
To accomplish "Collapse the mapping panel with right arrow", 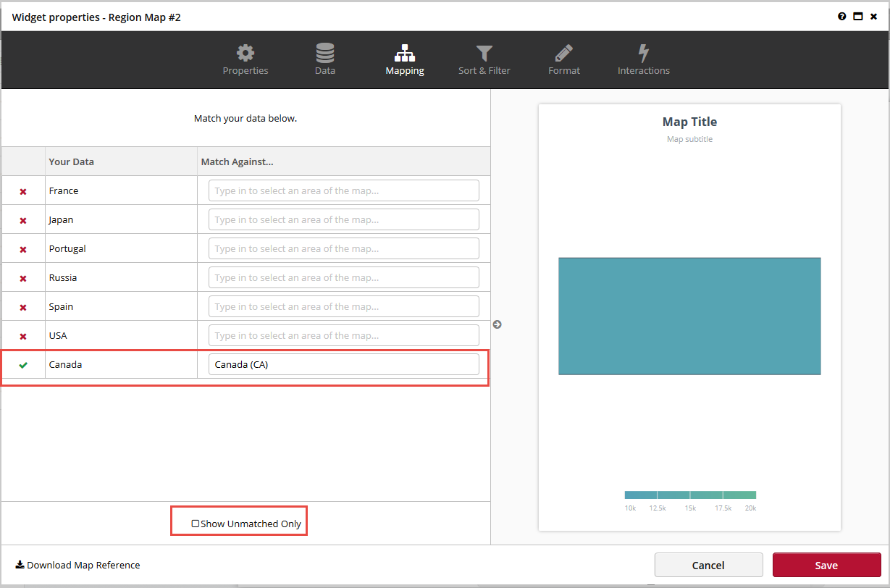I will 497,324.
